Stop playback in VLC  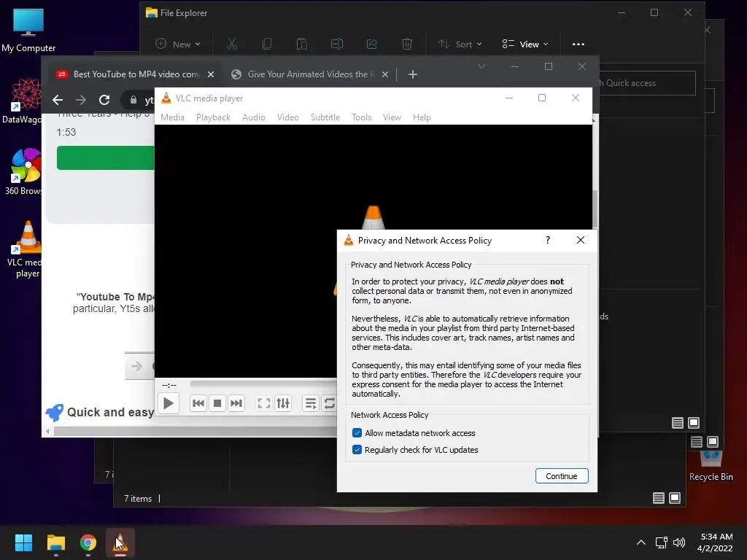point(217,403)
